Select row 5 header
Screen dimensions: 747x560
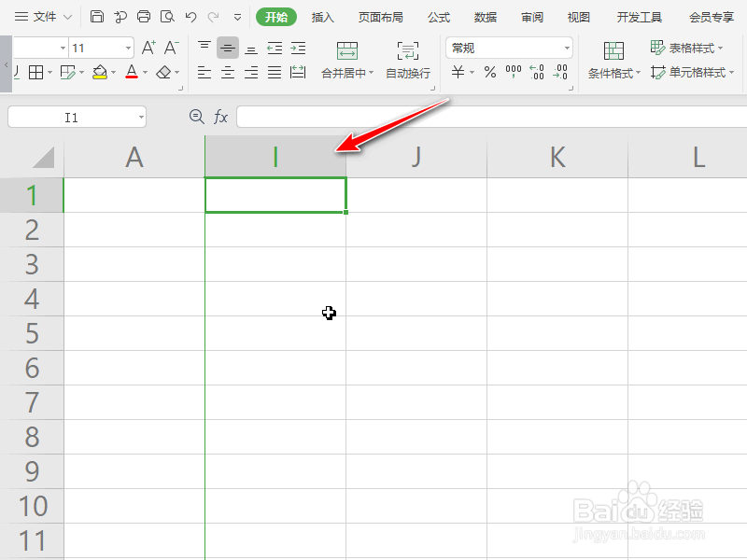[x=32, y=333]
